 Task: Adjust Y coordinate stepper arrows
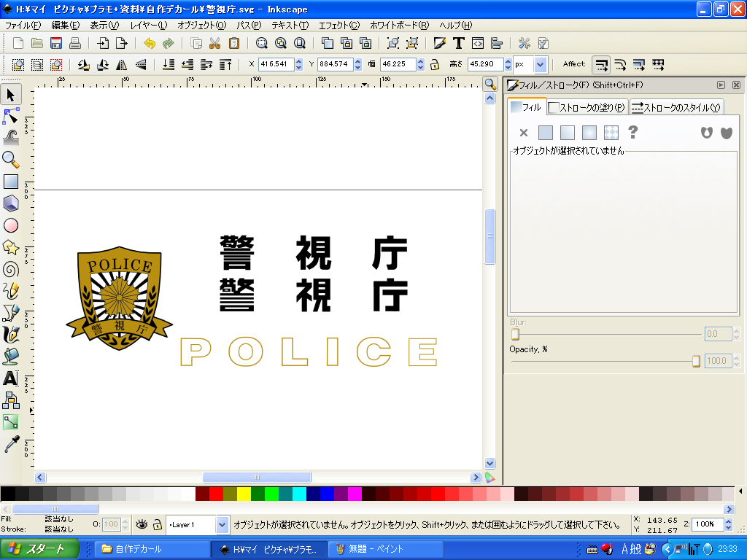(358, 64)
